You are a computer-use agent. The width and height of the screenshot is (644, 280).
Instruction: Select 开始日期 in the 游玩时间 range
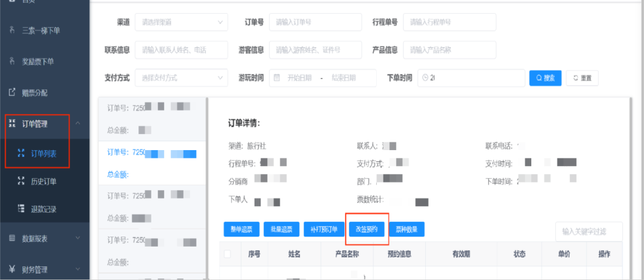299,78
